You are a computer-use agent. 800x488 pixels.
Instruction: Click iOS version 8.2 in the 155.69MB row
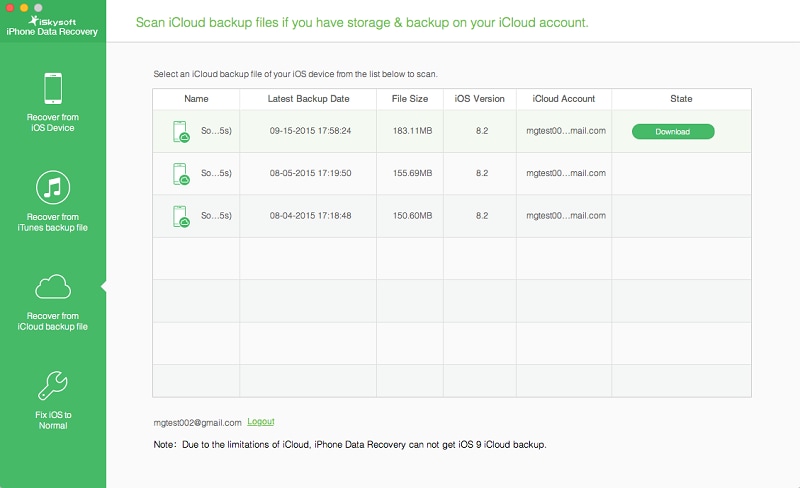click(482, 173)
